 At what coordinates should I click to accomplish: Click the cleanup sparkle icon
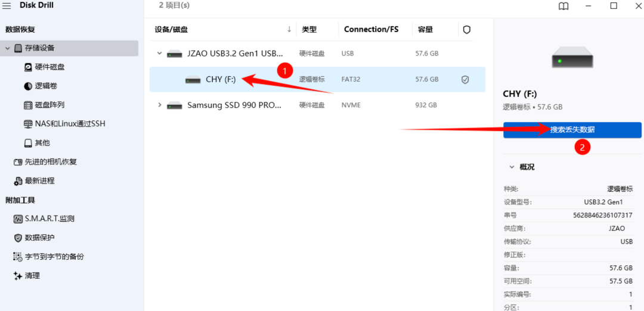click(x=18, y=276)
